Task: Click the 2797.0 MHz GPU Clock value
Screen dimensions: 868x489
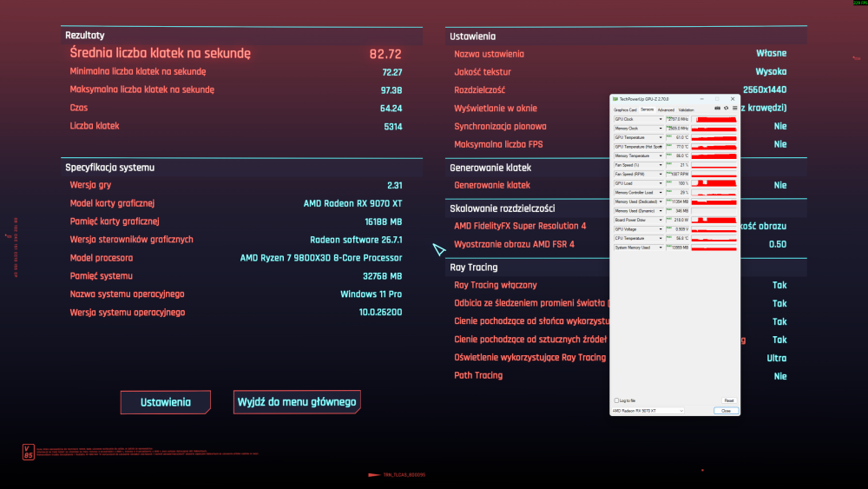Action: click(x=678, y=119)
